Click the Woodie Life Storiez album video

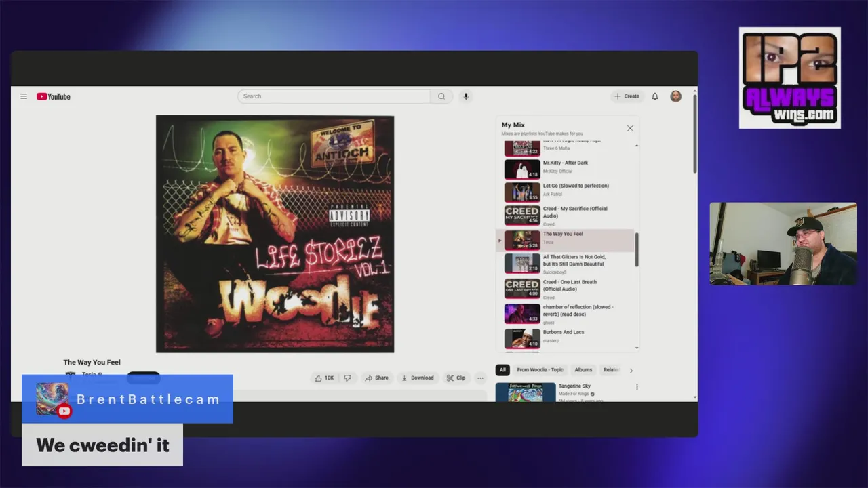point(275,234)
